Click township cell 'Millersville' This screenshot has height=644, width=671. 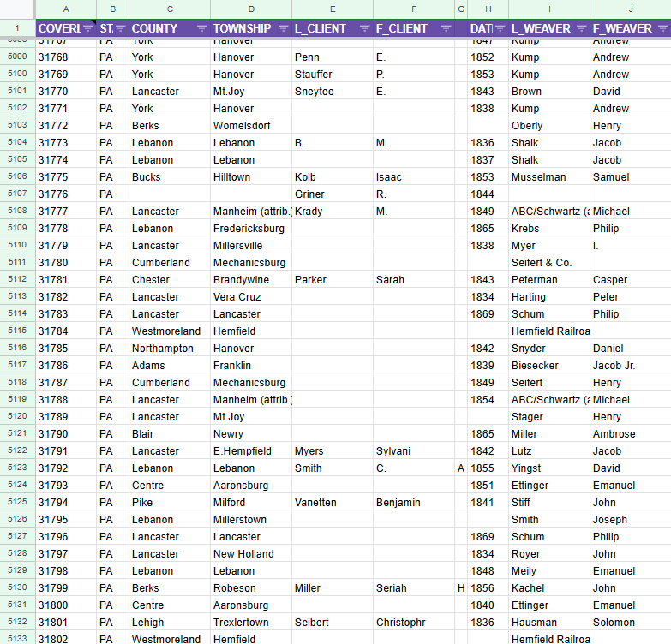click(251, 246)
